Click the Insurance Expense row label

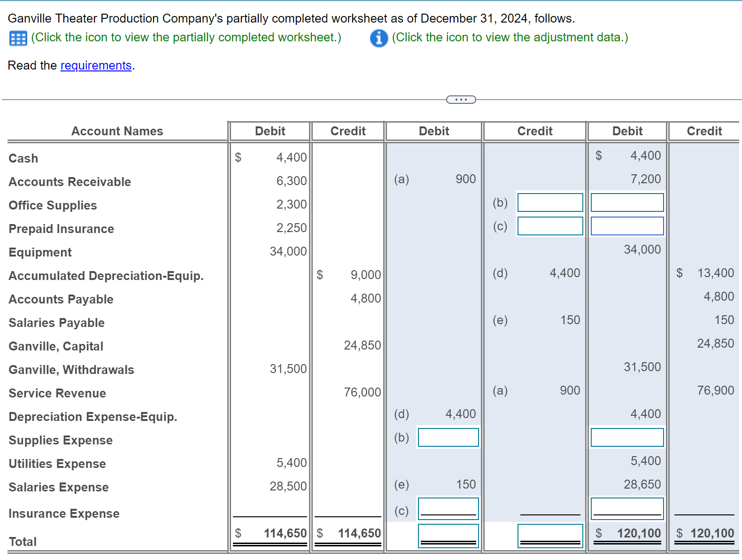64,513
